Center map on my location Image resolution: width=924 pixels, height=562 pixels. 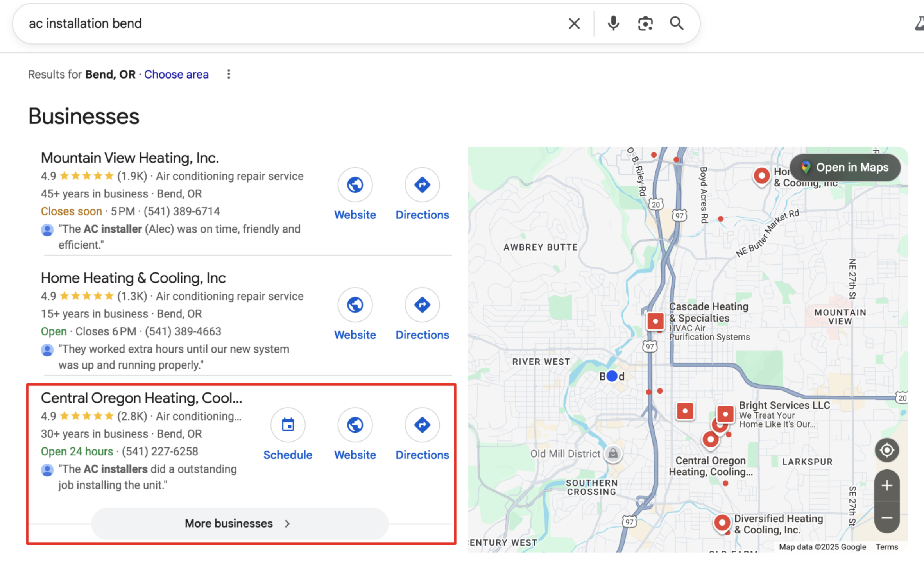[886, 450]
